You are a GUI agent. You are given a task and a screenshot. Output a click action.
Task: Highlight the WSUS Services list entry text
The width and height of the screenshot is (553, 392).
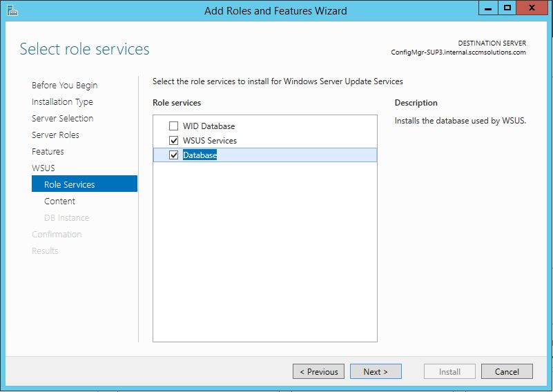pyautogui.click(x=209, y=141)
